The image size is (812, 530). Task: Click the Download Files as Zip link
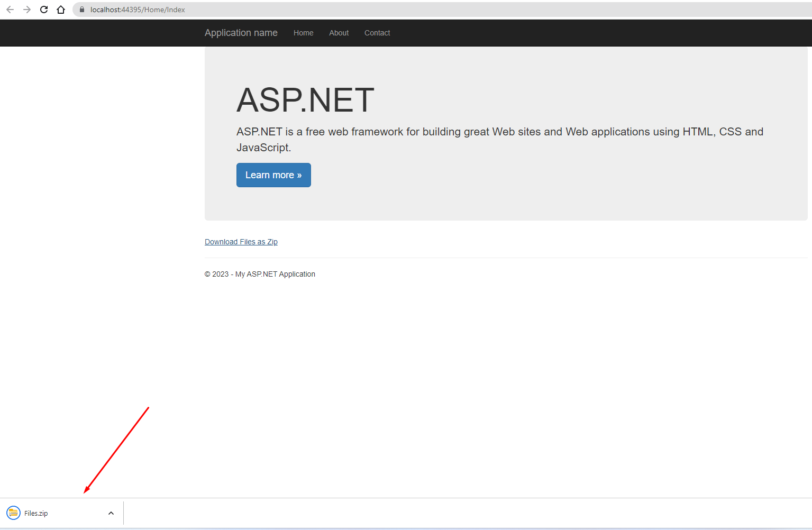click(241, 242)
